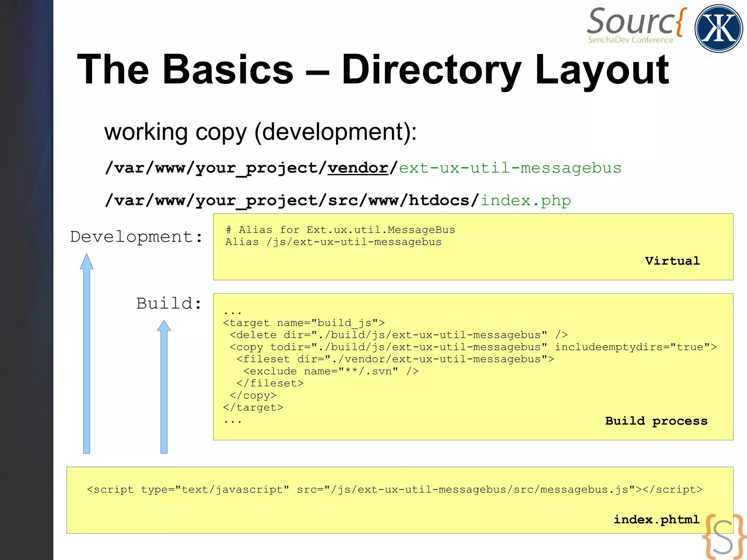Click the script tag code line
The image size is (747, 560).
click(x=394, y=489)
